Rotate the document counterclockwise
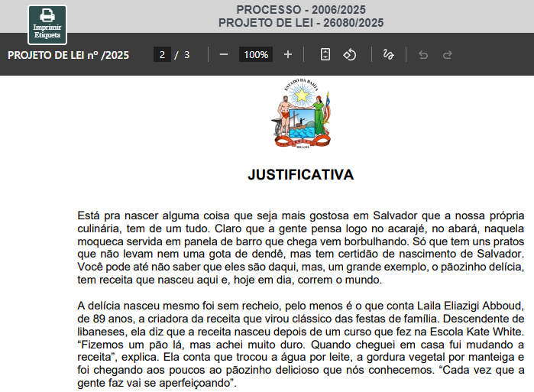Viewport: 534px width, 392px height. point(350,55)
